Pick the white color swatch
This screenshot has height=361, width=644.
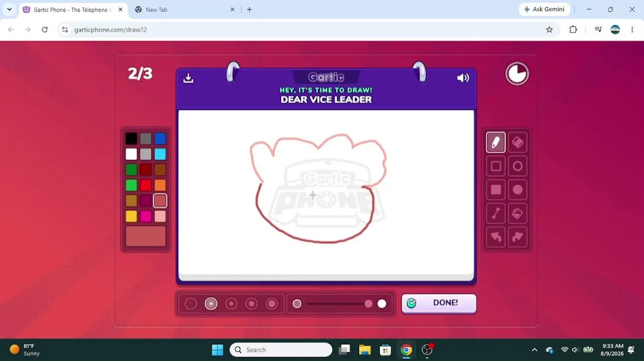(x=131, y=154)
